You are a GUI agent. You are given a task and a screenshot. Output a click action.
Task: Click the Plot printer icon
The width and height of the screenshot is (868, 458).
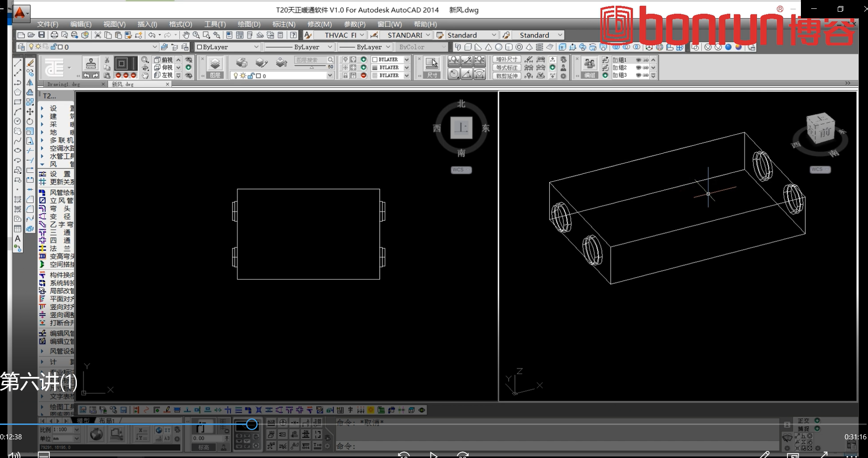[54, 35]
